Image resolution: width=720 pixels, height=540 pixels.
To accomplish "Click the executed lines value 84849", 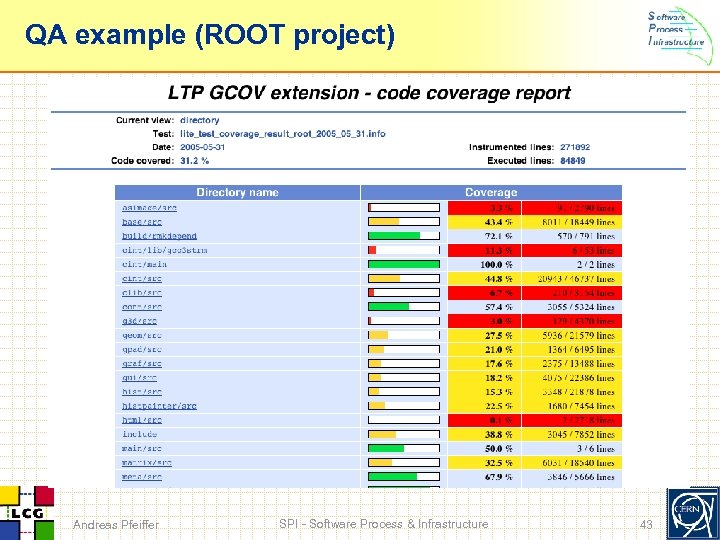I will pos(573,161).
